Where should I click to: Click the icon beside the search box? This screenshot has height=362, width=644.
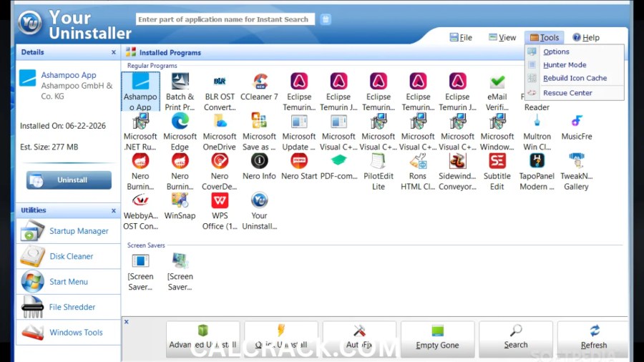pyautogui.click(x=326, y=19)
